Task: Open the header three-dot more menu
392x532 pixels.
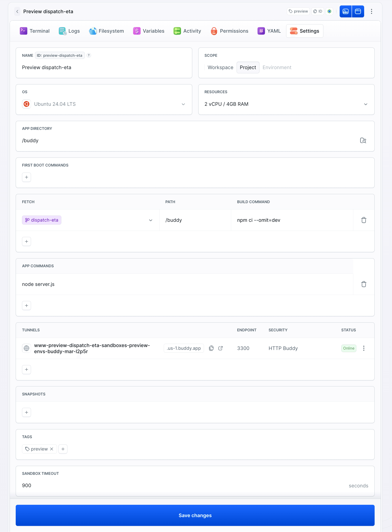Action: tap(371, 11)
